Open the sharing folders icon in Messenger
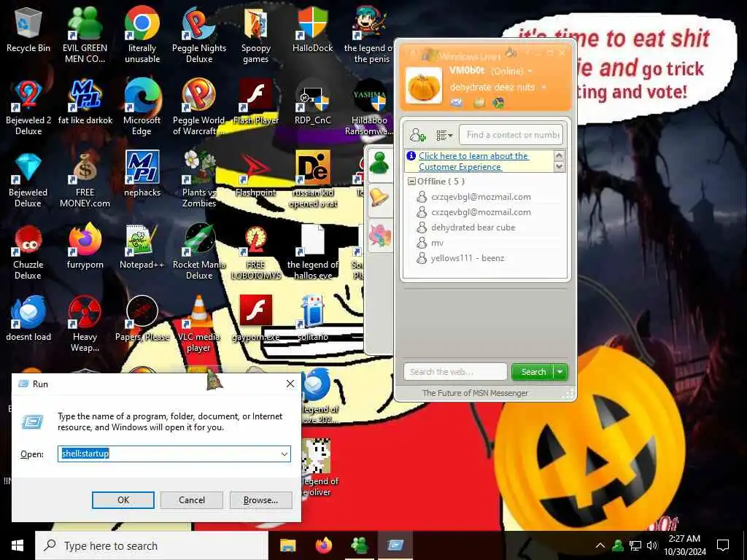 (479, 102)
